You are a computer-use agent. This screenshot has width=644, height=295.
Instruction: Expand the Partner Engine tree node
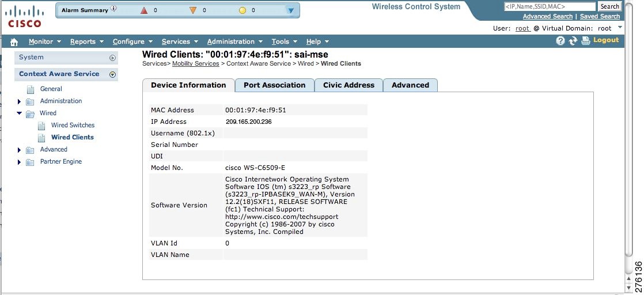[19, 162]
